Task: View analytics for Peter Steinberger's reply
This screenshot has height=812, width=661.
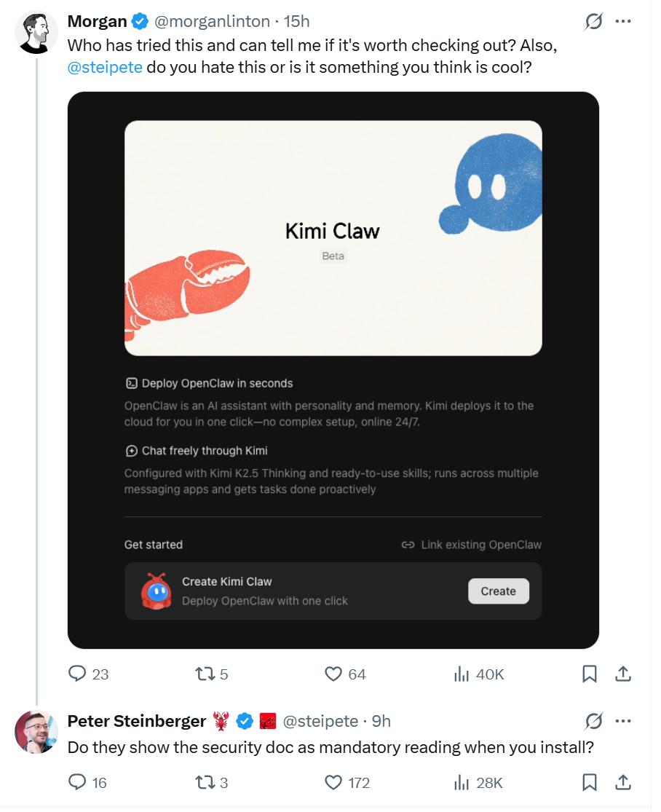Action: 462,783
